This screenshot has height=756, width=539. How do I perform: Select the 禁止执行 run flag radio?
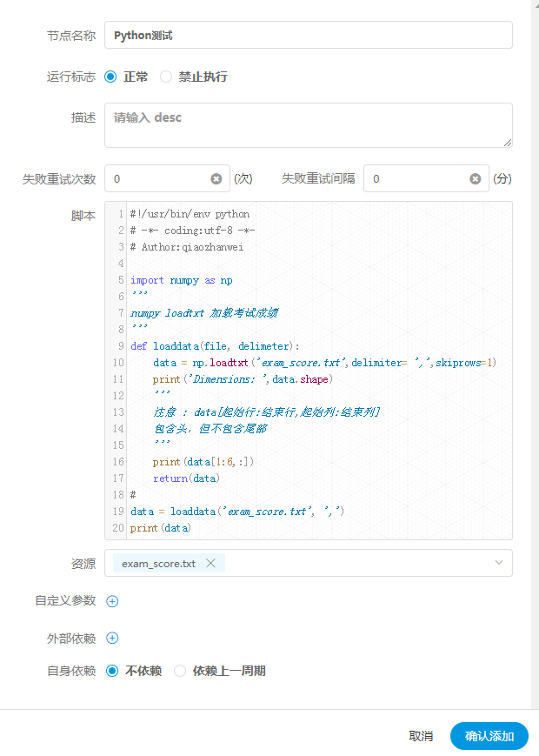[x=166, y=77]
